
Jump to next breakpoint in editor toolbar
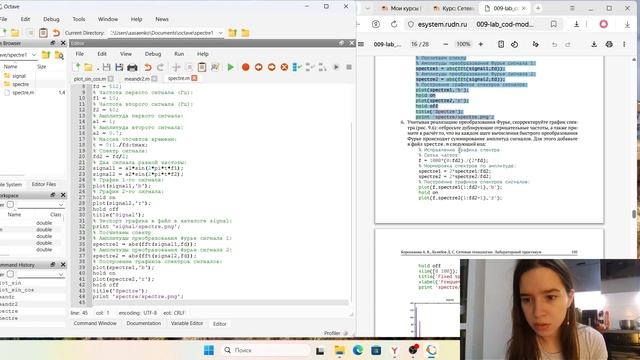click(271, 67)
